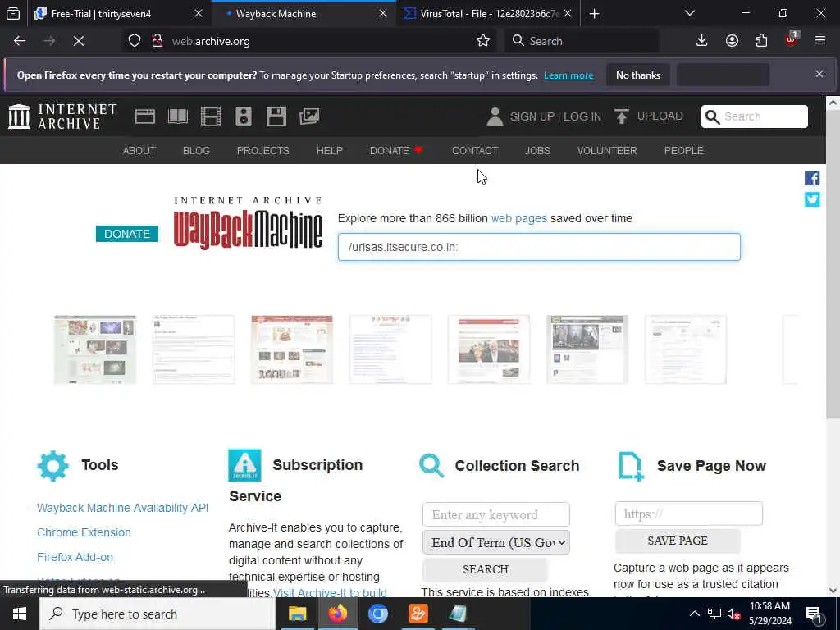This screenshot has height=630, width=840.
Task: Open Internet Archive home logo
Action: [62, 116]
